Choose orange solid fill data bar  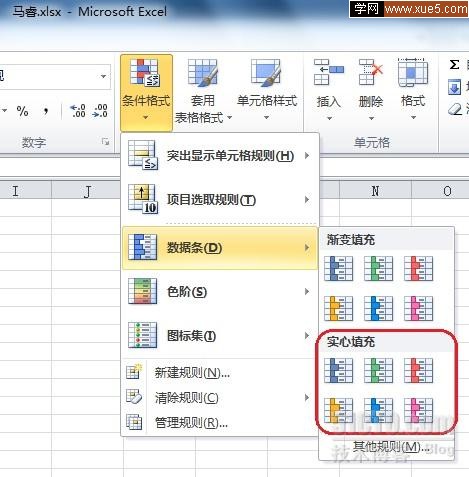tap(338, 410)
